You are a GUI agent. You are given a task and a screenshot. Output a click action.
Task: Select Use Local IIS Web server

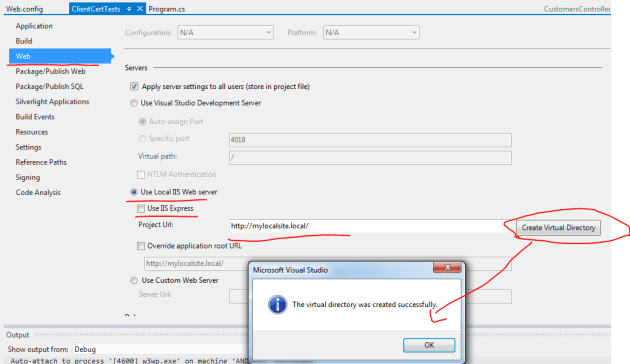pyautogui.click(x=134, y=192)
